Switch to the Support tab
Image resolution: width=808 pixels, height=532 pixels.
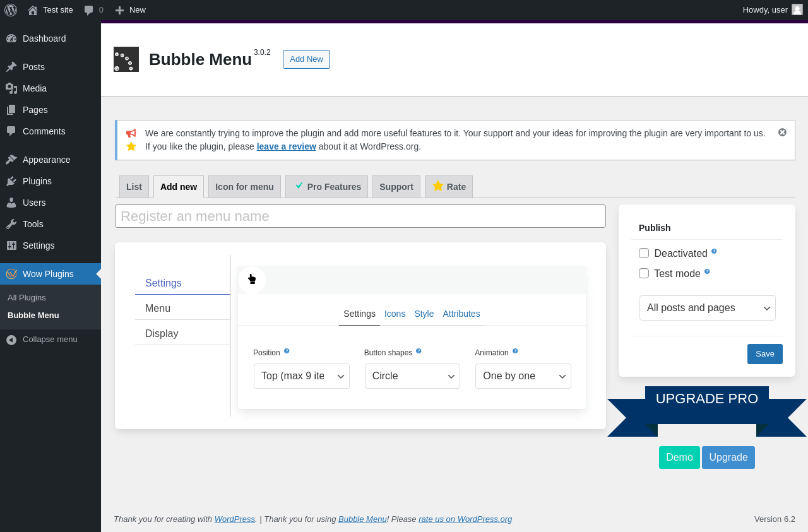(x=396, y=187)
